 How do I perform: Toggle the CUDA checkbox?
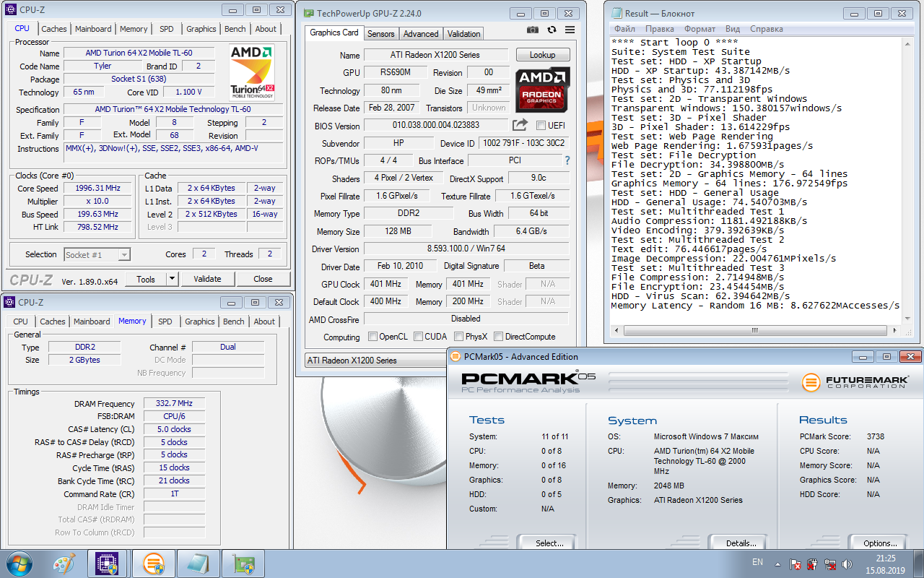tap(418, 337)
